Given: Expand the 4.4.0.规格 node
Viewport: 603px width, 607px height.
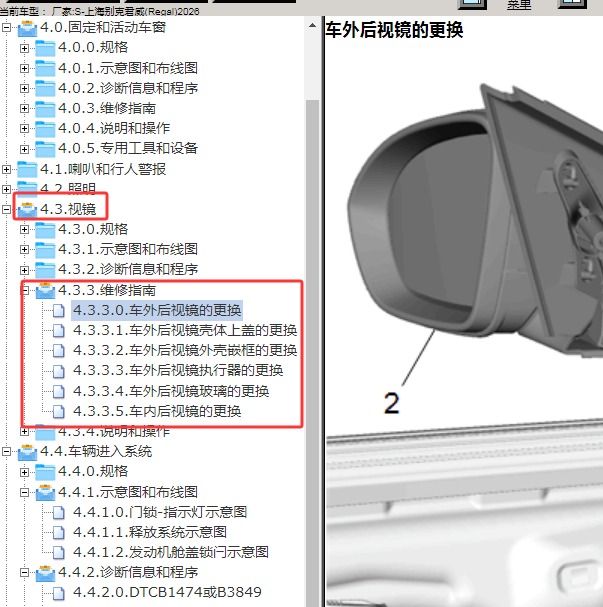Looking at the screenshot, I should coord(24,472).
